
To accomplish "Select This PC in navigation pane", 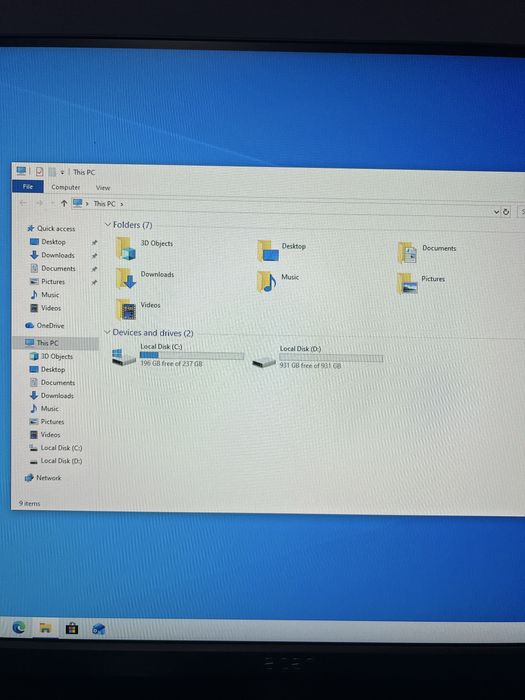I will tap(47, 343).
